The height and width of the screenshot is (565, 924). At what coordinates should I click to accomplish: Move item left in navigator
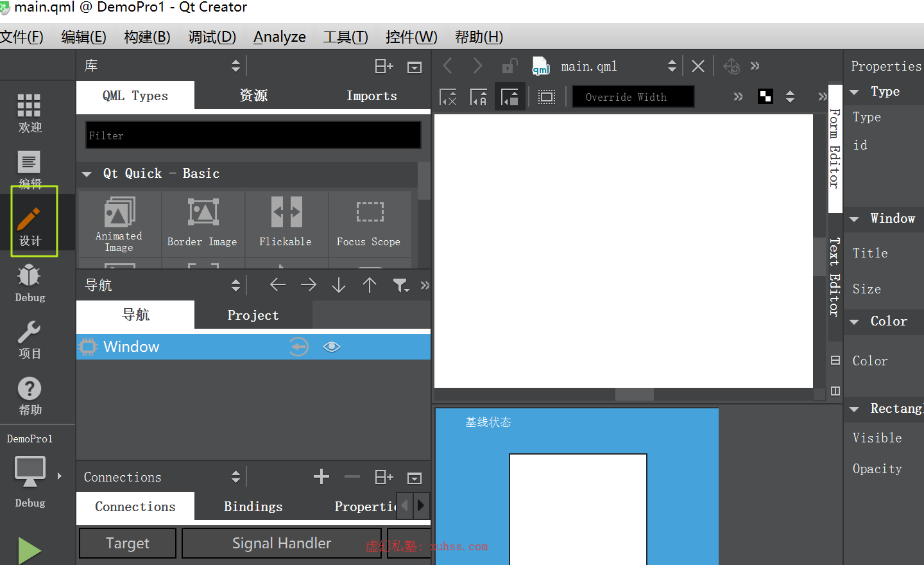[278, 284]
